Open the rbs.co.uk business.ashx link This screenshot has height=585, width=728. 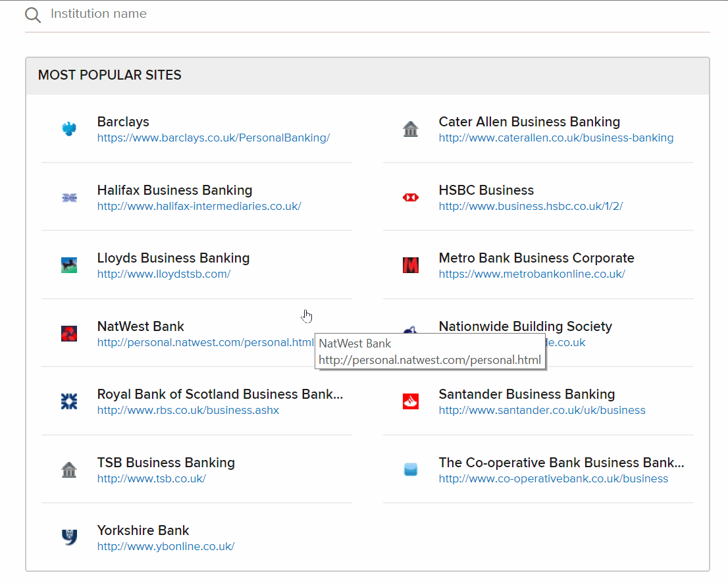(188, 411)
